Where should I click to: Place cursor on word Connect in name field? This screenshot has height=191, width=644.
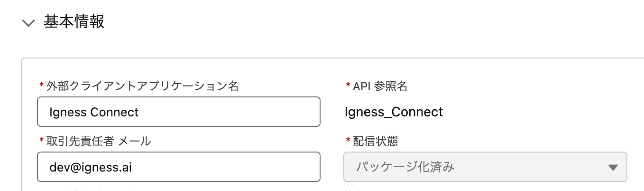[x=114, y=112]
